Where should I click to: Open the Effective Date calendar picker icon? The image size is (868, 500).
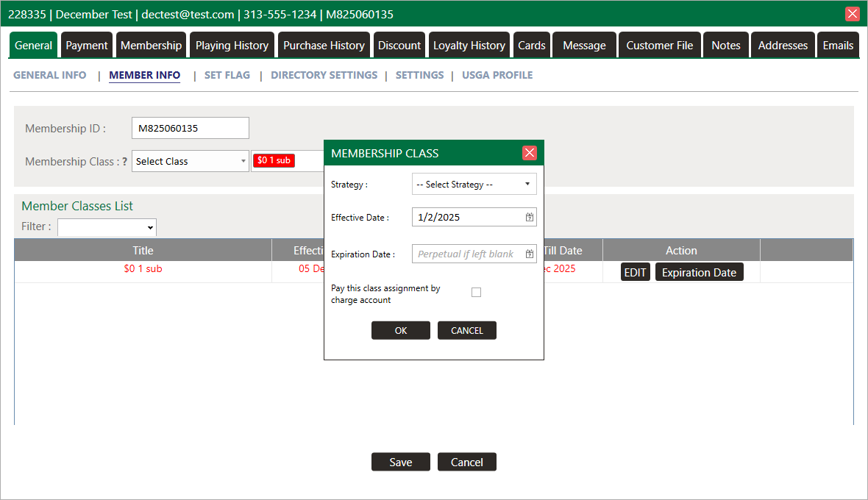tap(529, 217)
